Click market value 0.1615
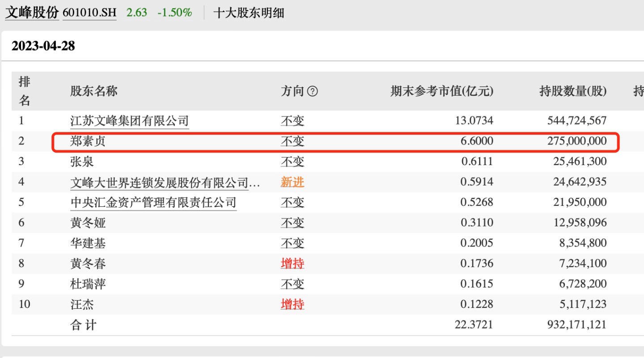644x358 pixels. click(477, 284)
